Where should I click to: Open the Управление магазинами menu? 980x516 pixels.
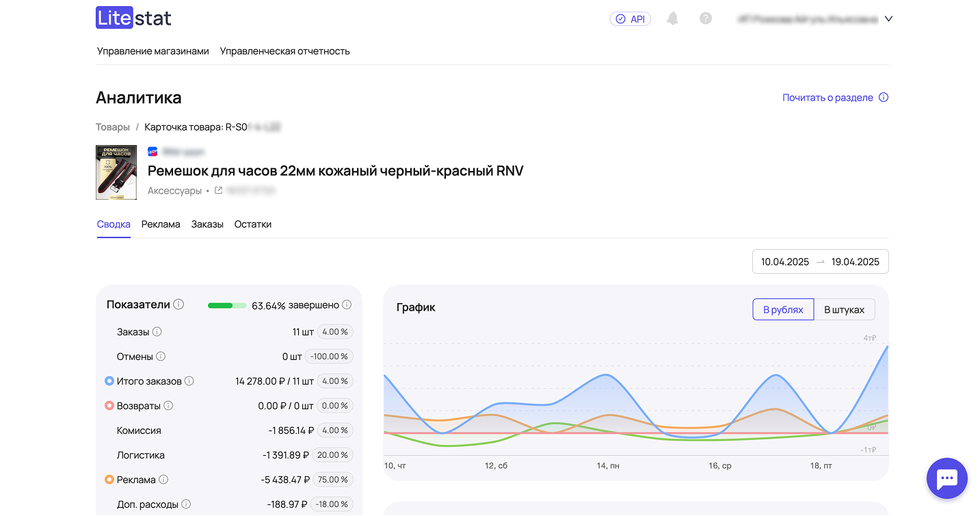(x=153, y=51)
